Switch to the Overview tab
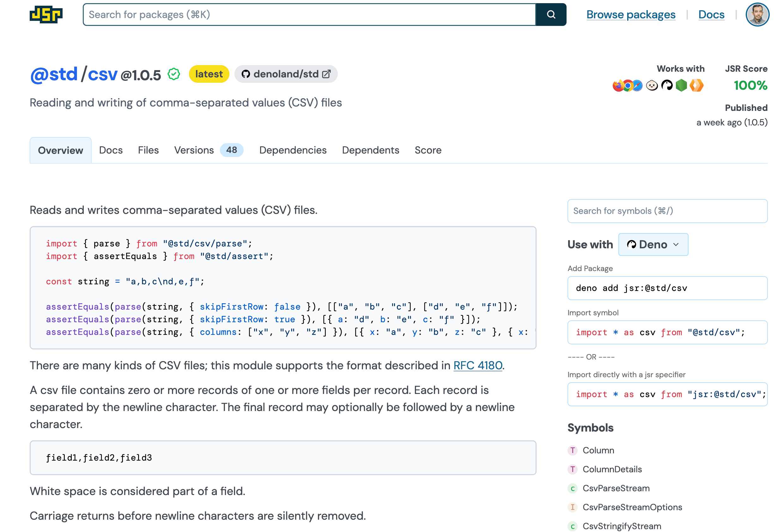 pyautogui.click(x=60, y=150)
